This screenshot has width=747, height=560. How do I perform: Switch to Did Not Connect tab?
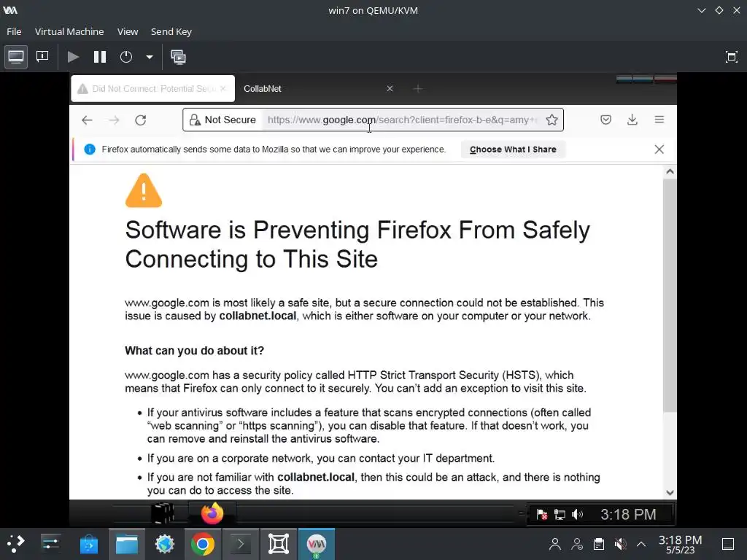[153, 88]
